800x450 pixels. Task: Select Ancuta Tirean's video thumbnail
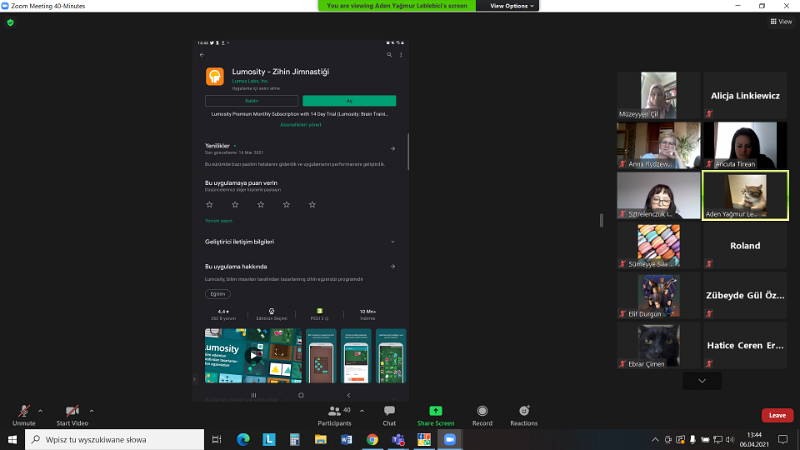[x=745, y=145]
